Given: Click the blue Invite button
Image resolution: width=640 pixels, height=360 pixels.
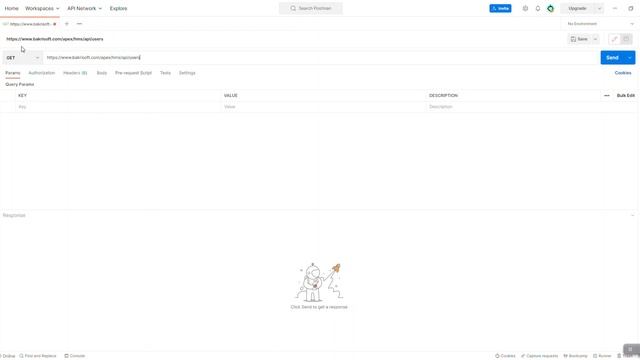Looking at the screenshot, I should [x=500, y=8].
